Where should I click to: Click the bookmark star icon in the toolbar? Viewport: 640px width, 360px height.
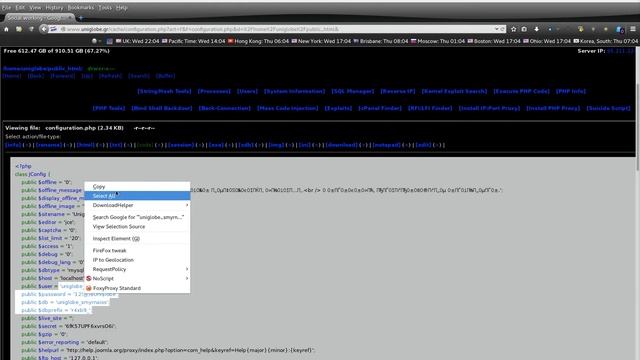click(513, 29)
